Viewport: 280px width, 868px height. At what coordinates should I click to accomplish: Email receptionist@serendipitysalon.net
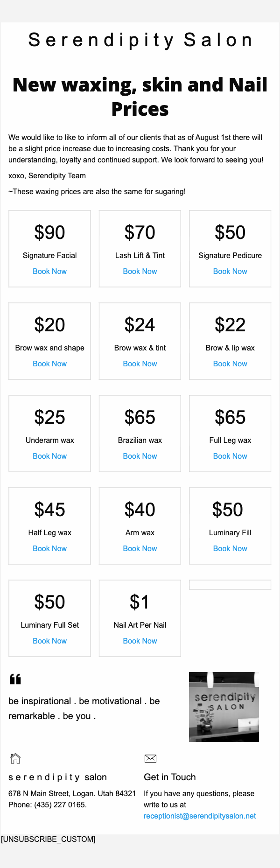click(x=200, y=816)
